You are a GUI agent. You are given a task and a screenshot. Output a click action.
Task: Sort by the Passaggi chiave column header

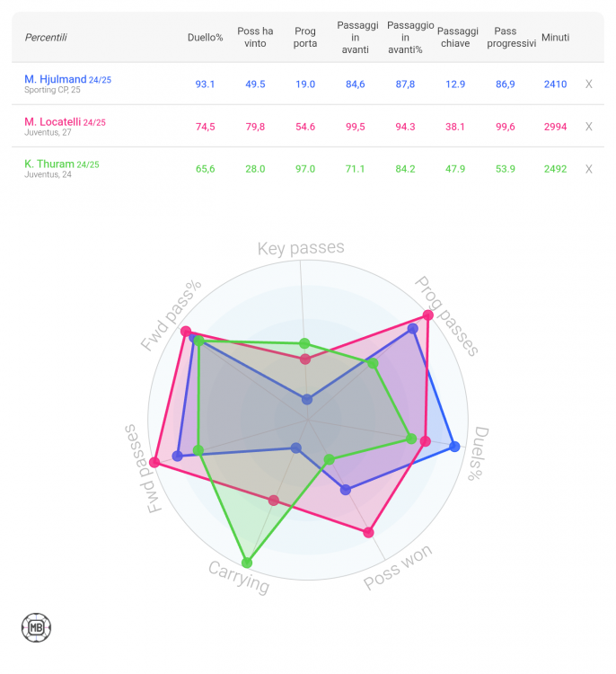point(457,38)
